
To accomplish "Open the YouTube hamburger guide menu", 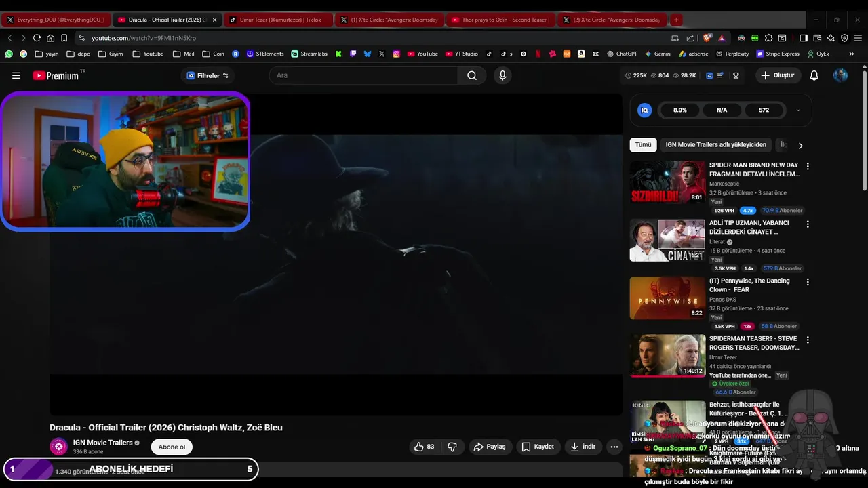I will [16, 75].
